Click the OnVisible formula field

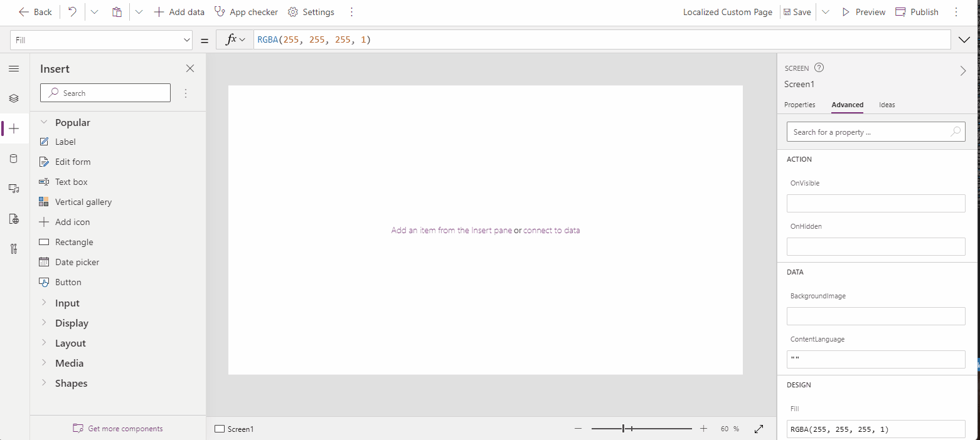point(876,203)
